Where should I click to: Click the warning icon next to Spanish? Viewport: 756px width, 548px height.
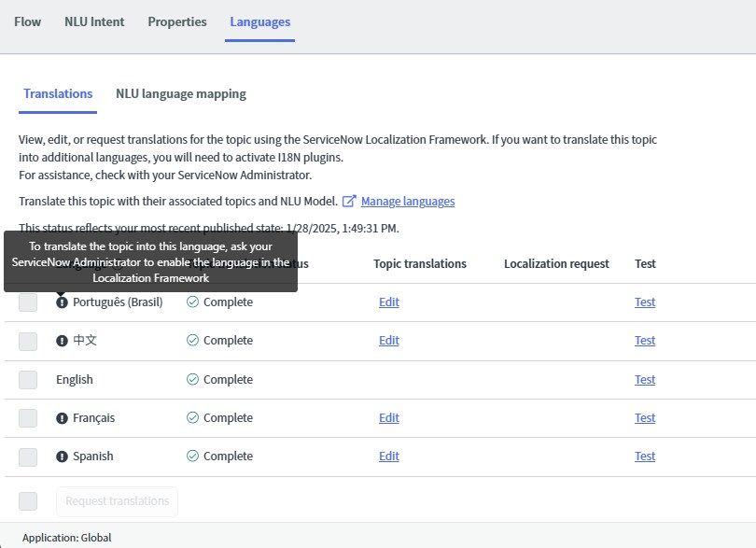click(62, 457)
